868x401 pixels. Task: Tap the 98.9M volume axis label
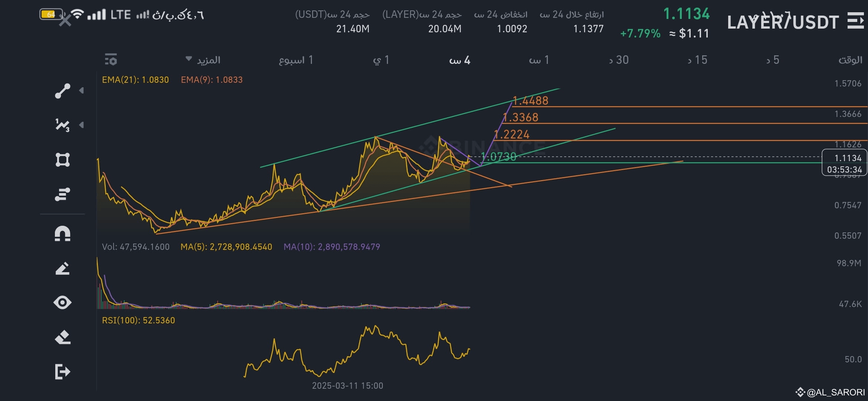pyautogui.click(x=849, y=263)
